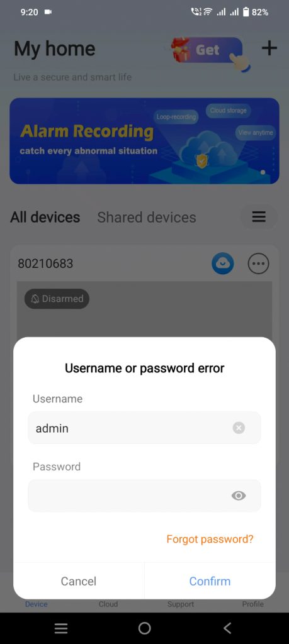Tap the blue smiley icon for device 80210683

click(223, 264)
